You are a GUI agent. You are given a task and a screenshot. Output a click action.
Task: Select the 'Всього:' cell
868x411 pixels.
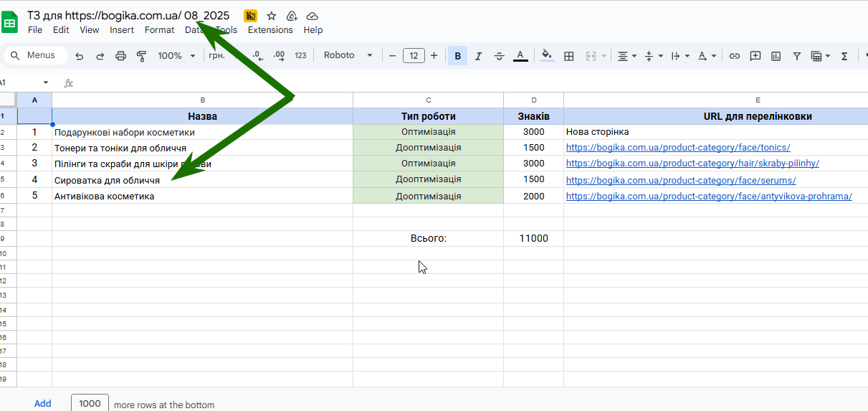pyautogui.click(x=428, y=238)
